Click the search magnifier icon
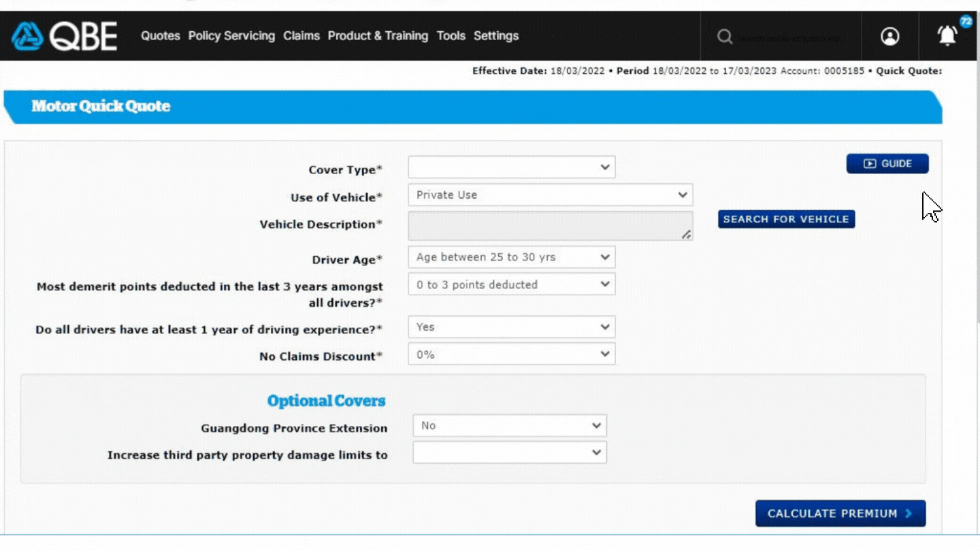The image size is (980, 551). pyautogui.click(x=725, y=36)
